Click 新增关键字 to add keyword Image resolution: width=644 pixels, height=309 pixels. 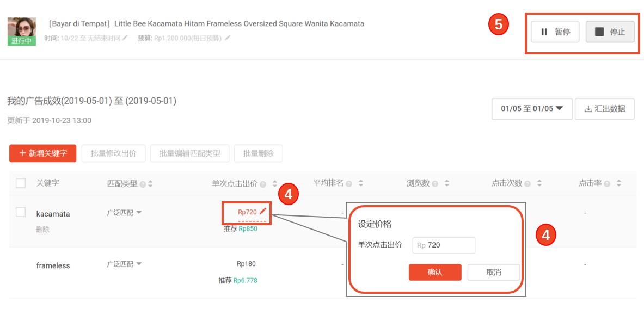42,153
